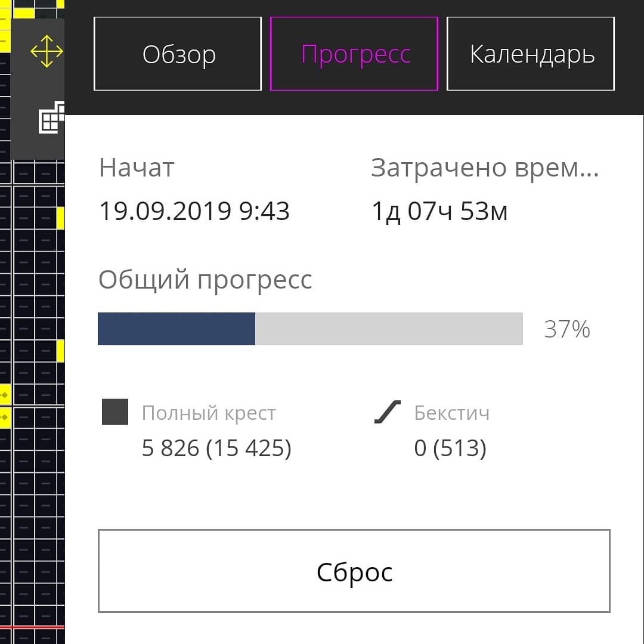The width and height of the screenshot is (644, 644).
Task: Click the truncated Затрачено врем… label
Action: [484, 168]
